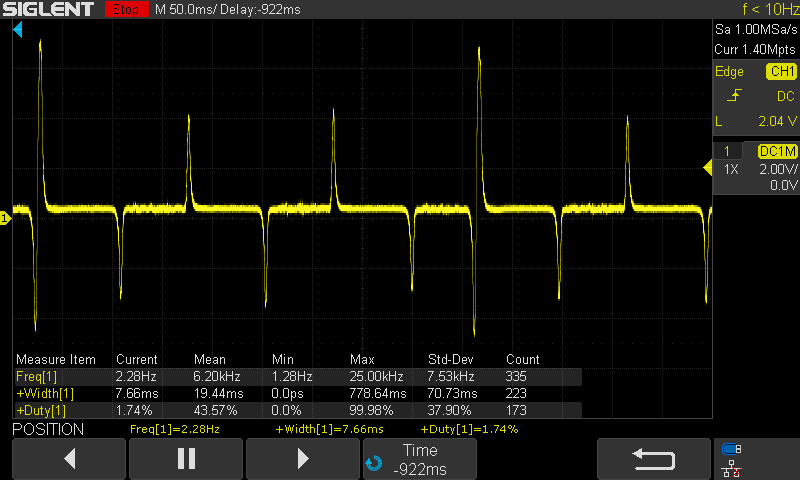Click the 2.28Hz current value in table
800x480 pixels.
tap(136, 376)
